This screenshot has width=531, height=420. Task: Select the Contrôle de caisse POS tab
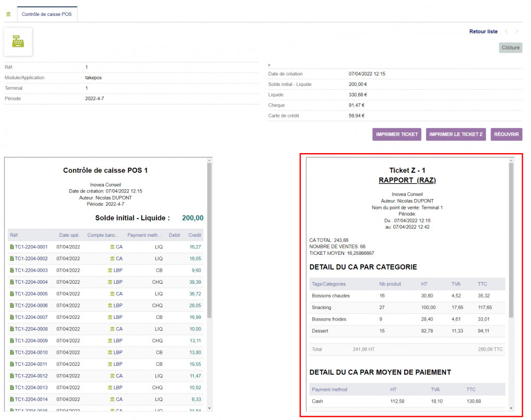[47, 14]
